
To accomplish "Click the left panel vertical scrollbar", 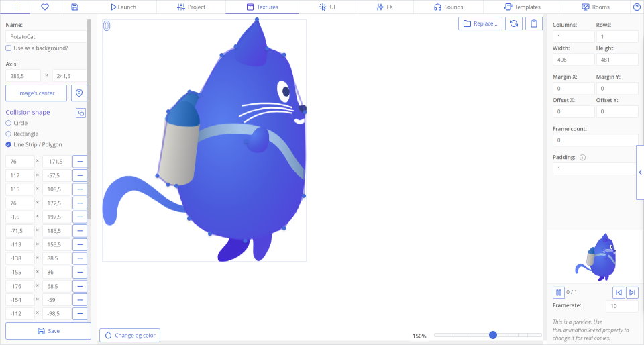I will [89, 119].
